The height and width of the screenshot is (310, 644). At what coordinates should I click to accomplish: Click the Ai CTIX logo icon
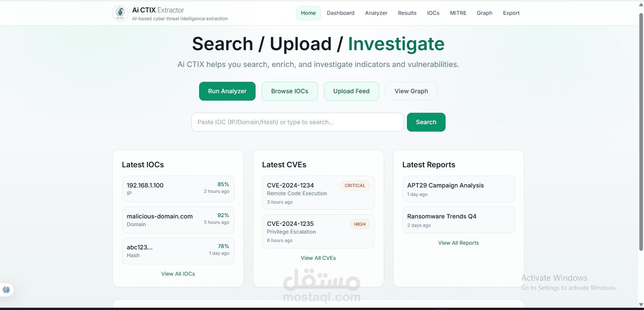[x=120, y=13]
